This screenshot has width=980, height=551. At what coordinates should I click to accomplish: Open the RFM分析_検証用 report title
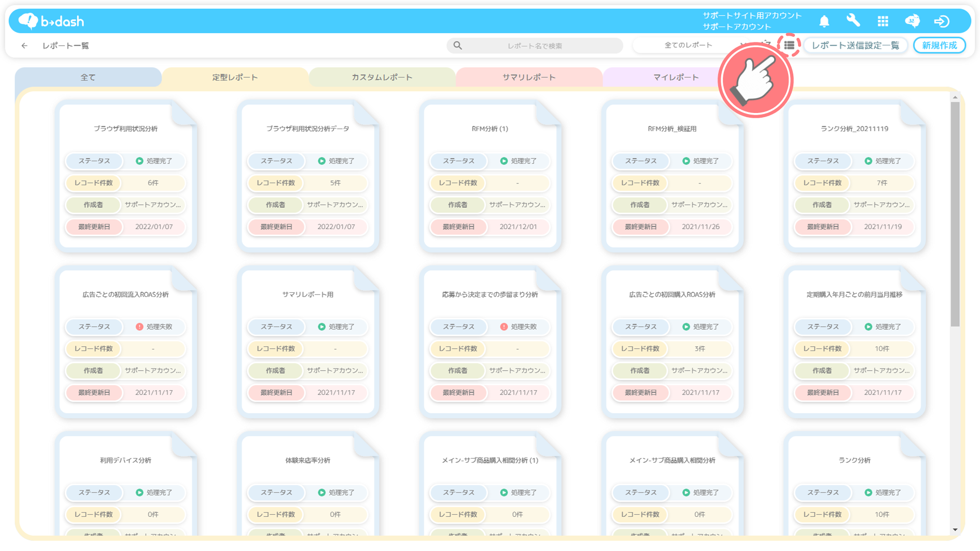click(x=672, y=129)
